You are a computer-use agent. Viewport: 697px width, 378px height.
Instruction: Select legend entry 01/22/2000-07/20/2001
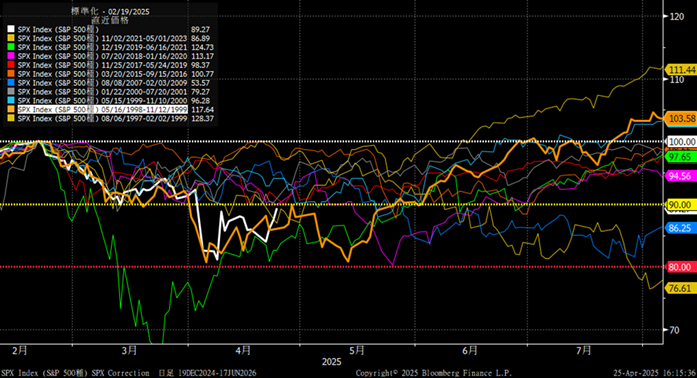[103, 92]
